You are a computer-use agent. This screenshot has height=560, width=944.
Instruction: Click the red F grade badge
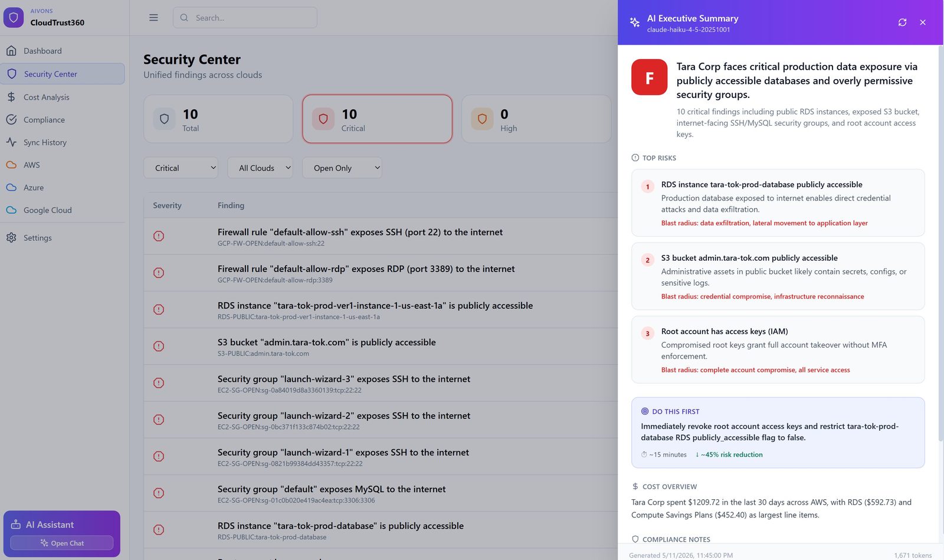[649, 77]
